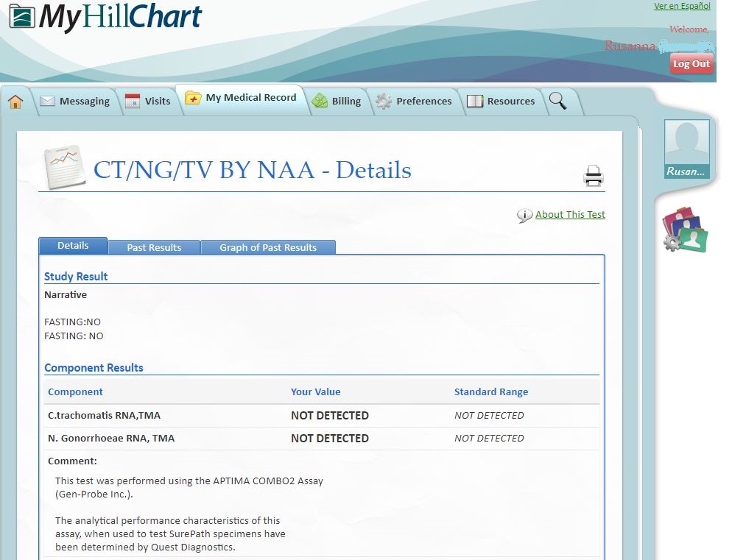Click the MyHillChart logo
Screen dimensions: 732x560
pos(106,18)
